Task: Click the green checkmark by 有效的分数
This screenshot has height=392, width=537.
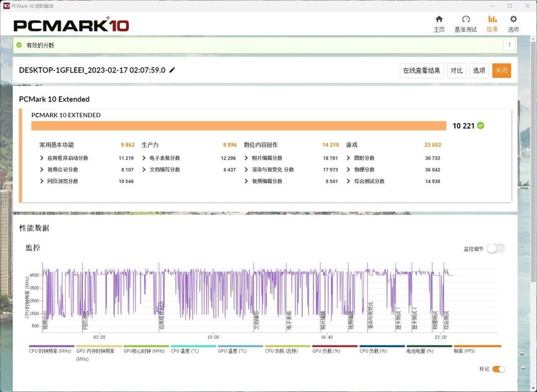Action: pyautogui.click(x=19, y=45)
